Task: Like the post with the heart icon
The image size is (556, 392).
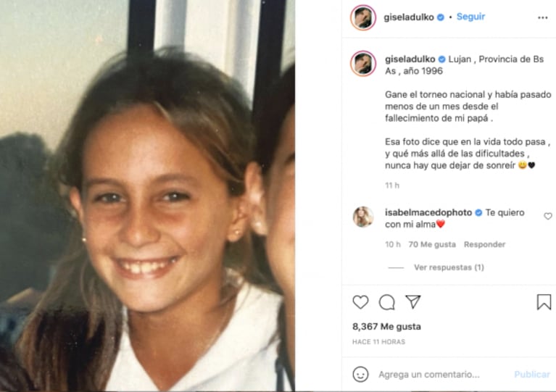Action: 360,302
